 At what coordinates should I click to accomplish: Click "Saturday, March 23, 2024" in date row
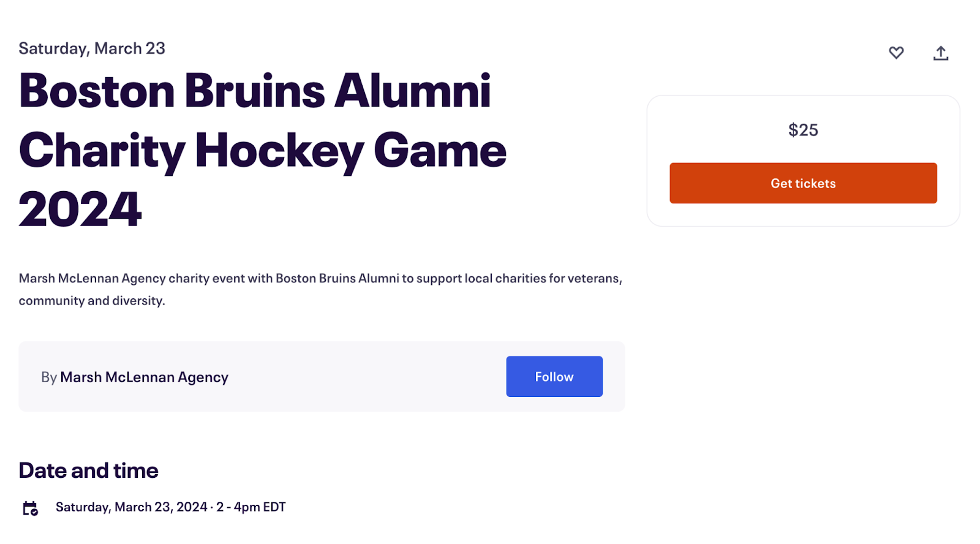131,507
